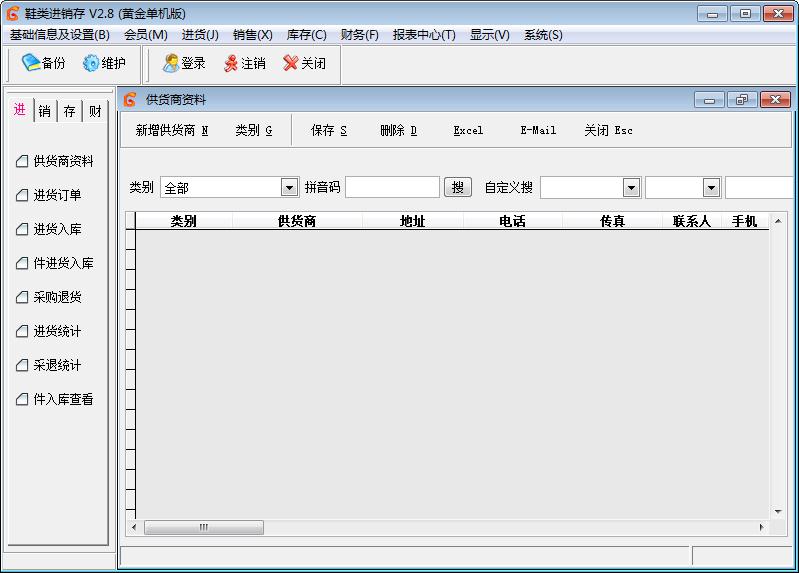Click the horizontal scrollbar left arrow

(134, 527)
